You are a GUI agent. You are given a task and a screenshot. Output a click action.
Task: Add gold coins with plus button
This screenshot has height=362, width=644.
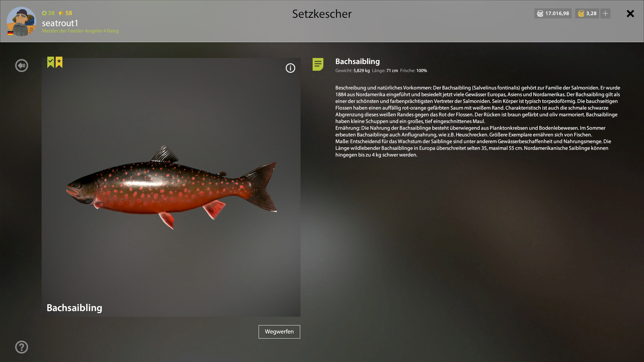[605, 13]
